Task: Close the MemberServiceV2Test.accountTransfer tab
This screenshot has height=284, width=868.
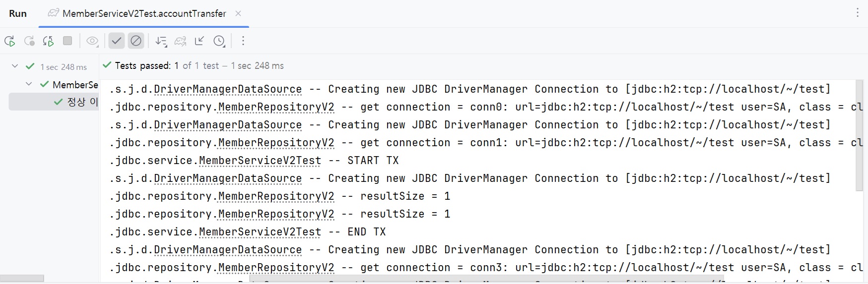Action: coord(238,13)
